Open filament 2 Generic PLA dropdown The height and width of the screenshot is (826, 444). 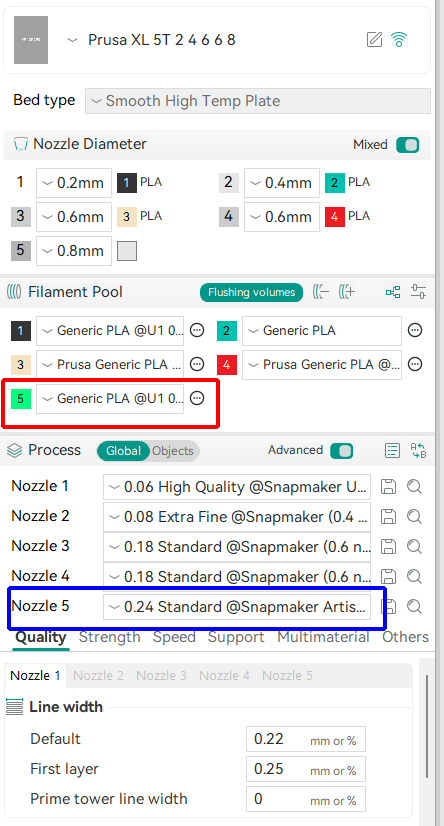click(x=322, y=331)
